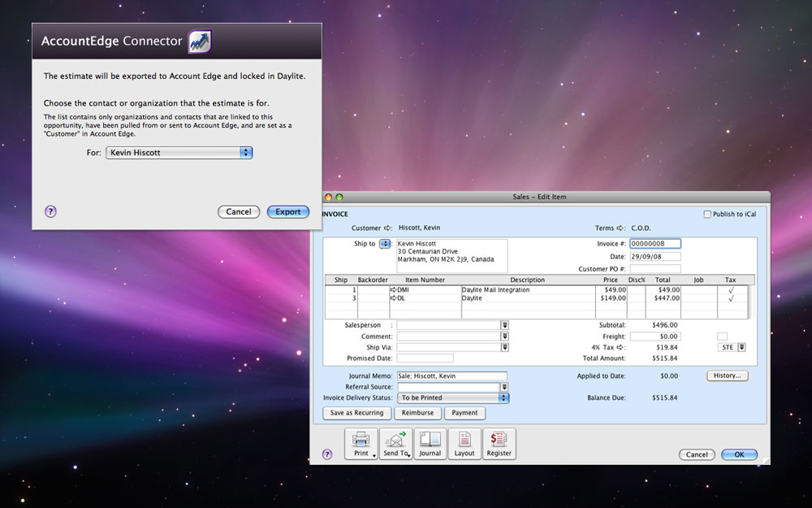The height and width of the screenshot is (508, 812).
Task: Open the STE tax code dropdown
Action: tap(741, 347)
